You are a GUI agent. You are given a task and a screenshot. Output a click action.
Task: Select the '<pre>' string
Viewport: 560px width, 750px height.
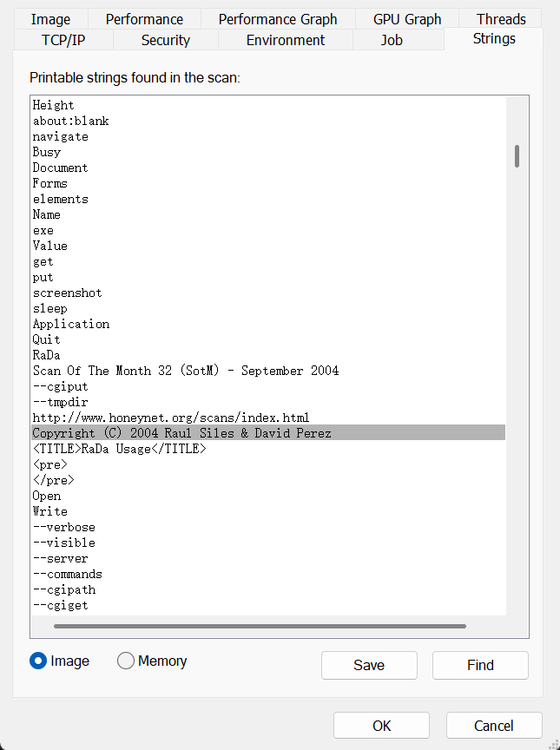(268, 464)
